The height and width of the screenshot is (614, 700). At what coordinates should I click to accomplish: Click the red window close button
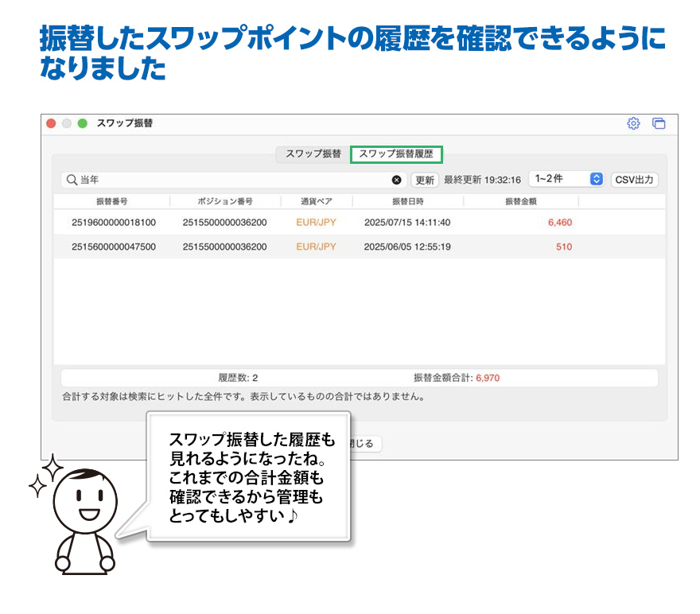[52, 123]
